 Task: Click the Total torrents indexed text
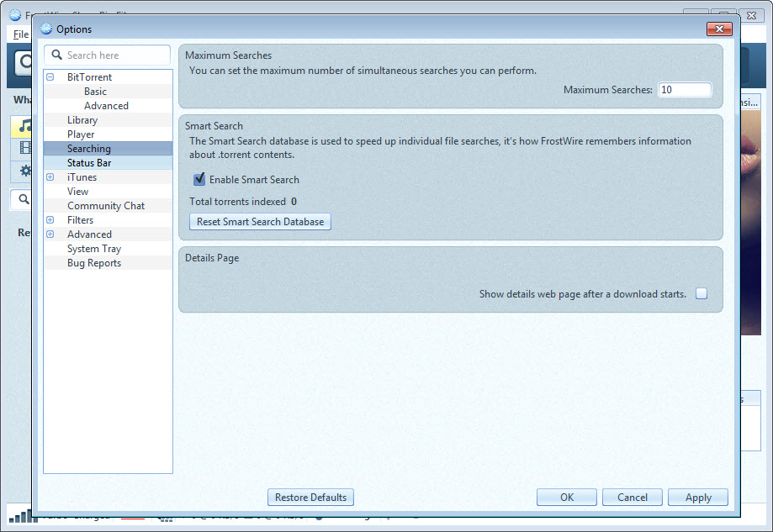(243, 201)
